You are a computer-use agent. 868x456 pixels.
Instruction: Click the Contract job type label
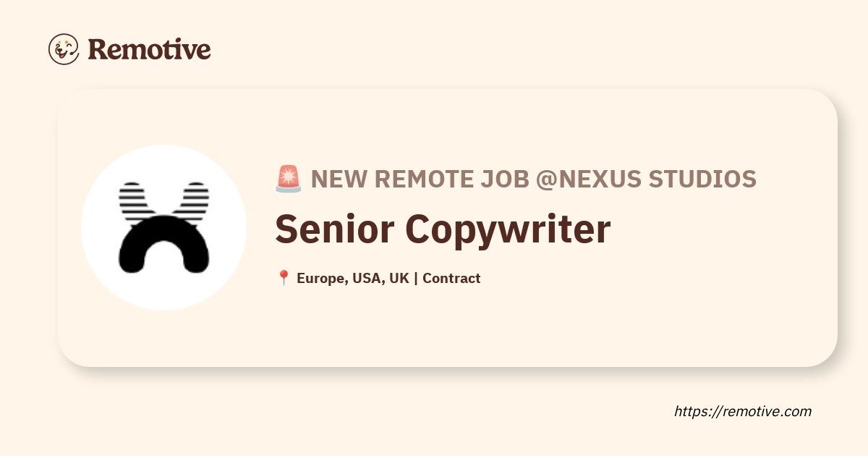[x=451, y=278]
